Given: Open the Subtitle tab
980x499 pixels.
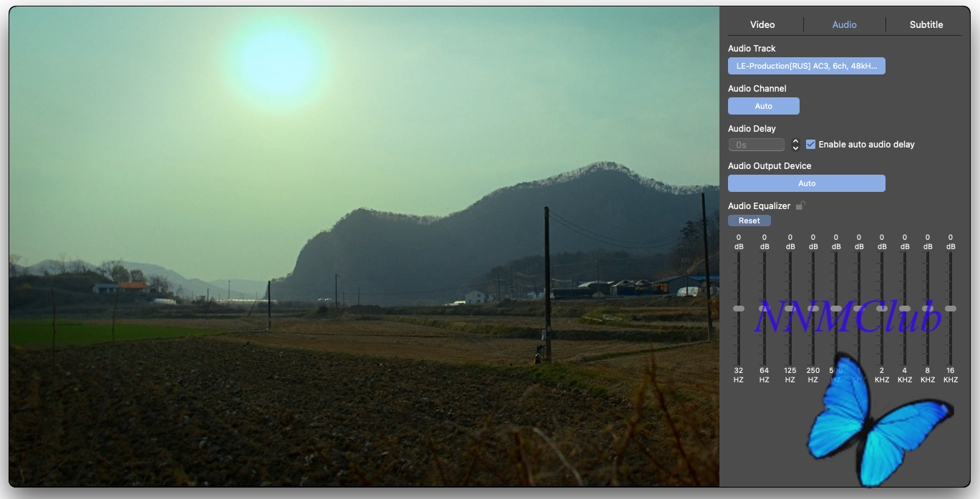Looking at the screenshot, I should pyautogui.click(x=926, y=24).
